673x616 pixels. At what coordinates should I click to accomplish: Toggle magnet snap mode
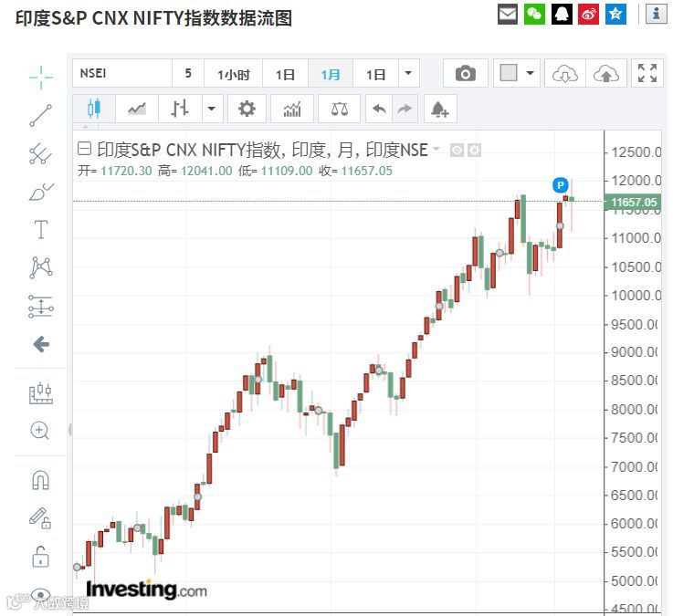(x=41, y=480)
